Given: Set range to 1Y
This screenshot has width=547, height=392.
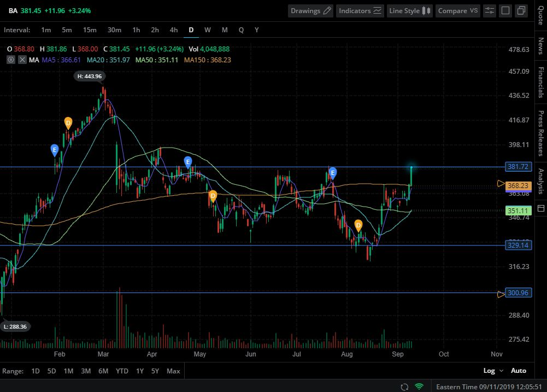Looking at the screenshot, I should coord(140,371).
